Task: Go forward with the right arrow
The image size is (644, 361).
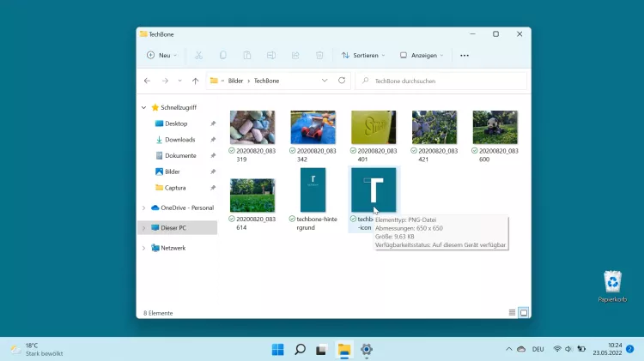Action: click(165, 81)
